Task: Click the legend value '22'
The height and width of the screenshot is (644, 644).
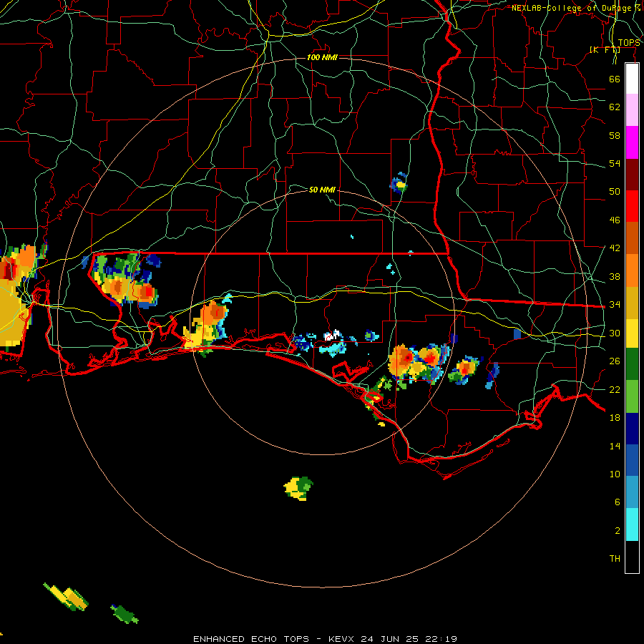Action: coord(615,389)
